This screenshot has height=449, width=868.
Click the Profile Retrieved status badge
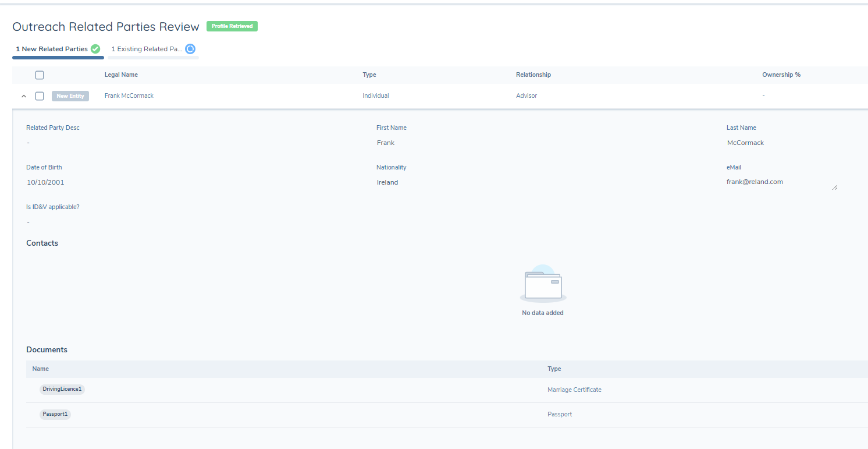point(232,26)
